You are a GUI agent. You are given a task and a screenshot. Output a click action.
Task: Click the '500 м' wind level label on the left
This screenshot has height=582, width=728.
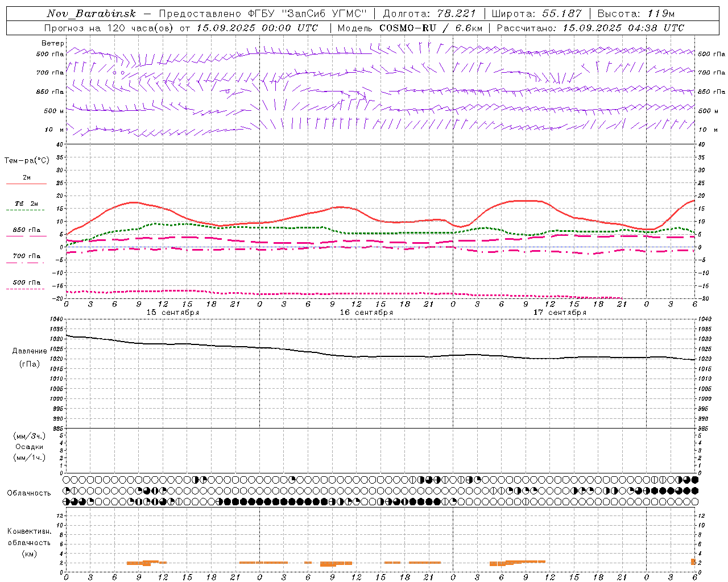coord(54,111)
